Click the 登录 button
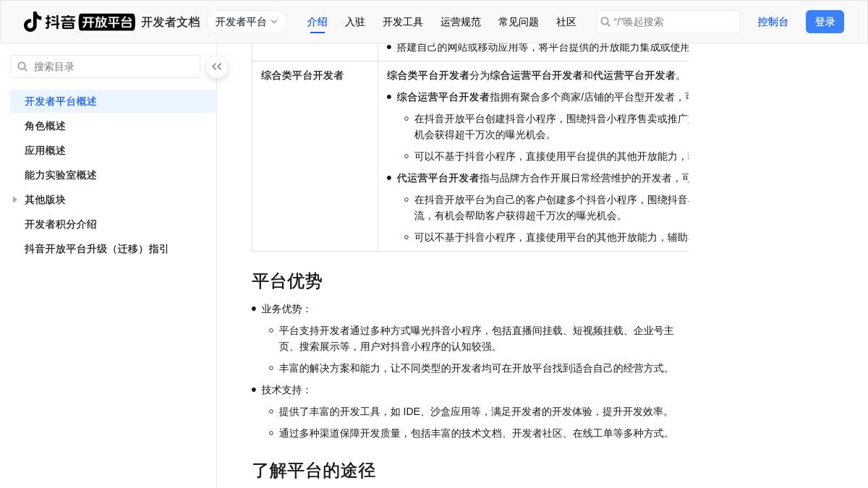868x488 pixels. click(x=825, y=22)
